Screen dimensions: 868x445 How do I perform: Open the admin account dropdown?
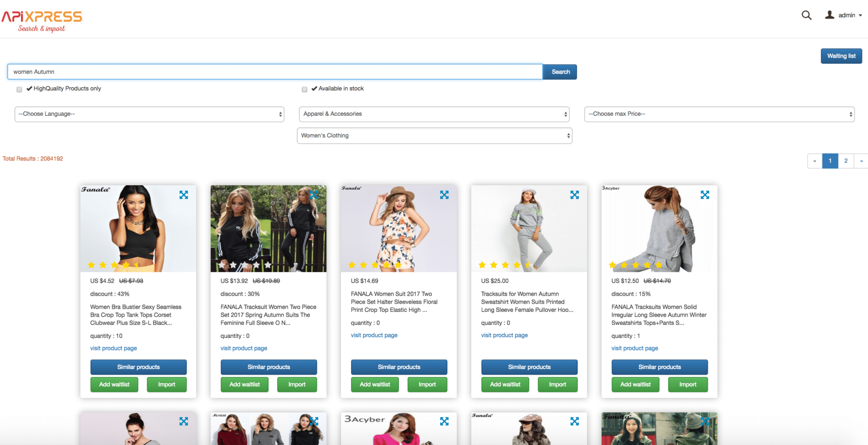[850, 15]
